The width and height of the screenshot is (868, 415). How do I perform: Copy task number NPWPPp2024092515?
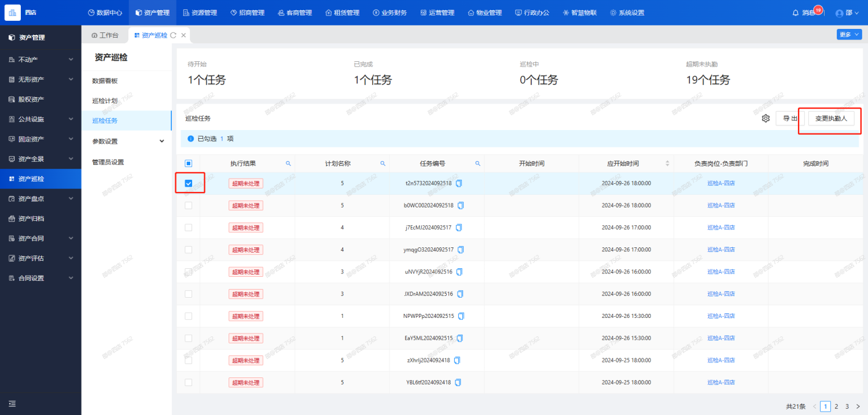click(x=461, y=316)
